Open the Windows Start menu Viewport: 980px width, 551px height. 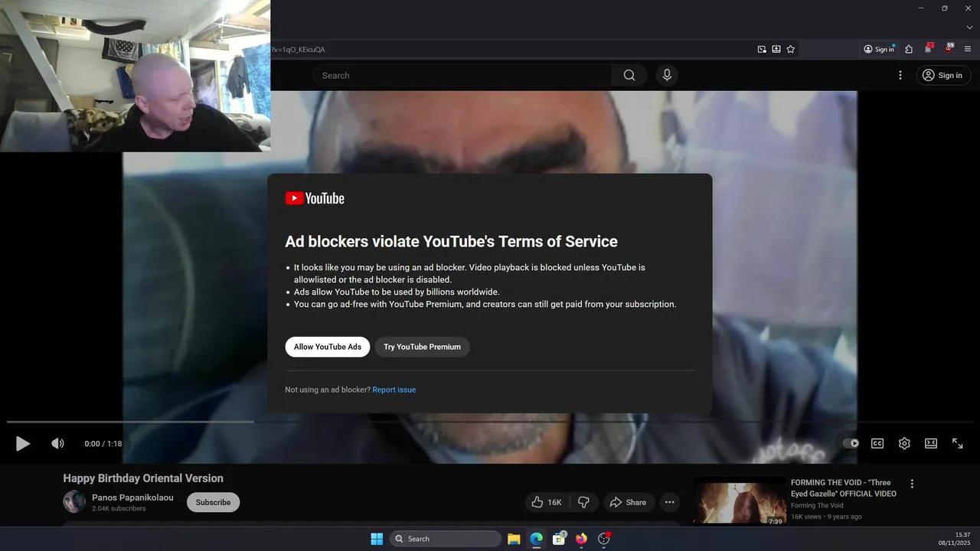click(x=377, y=539)
